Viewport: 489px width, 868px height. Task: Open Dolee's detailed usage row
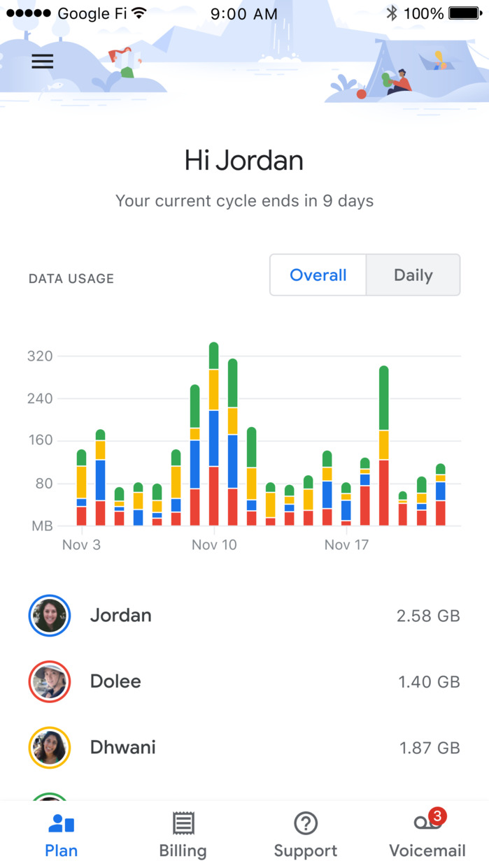[245, 681]
